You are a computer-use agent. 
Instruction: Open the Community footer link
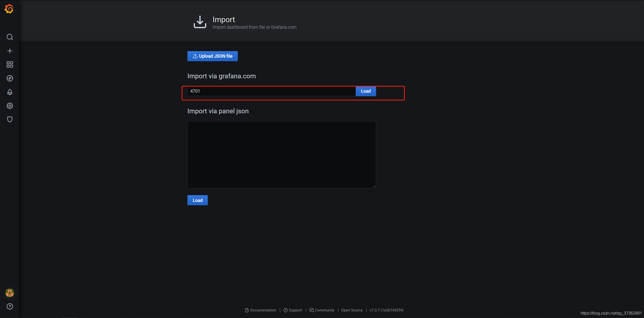(x=322, y=310)
